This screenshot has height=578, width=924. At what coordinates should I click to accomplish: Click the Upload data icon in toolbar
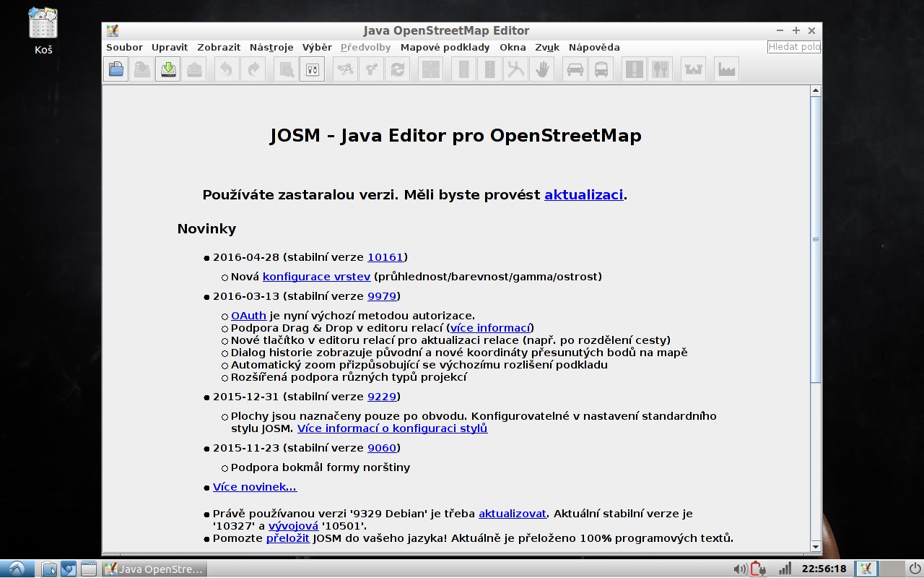(x=193, y=69)
